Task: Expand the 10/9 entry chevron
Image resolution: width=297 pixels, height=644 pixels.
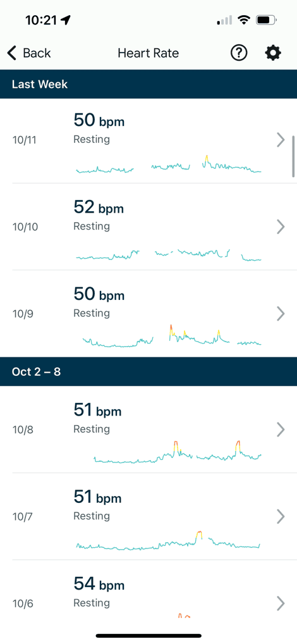Action: (x=281, y=314)
